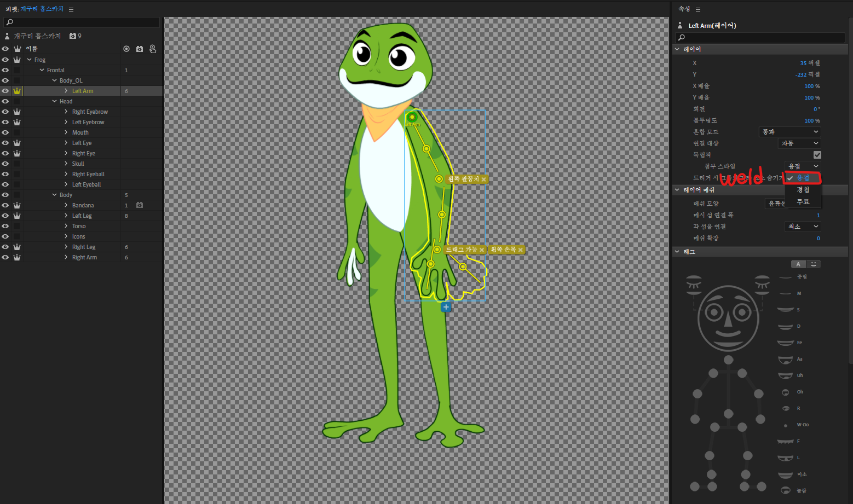
Task: Open the 퍼펫 panel hamburger menu
Action: point(72,9)
